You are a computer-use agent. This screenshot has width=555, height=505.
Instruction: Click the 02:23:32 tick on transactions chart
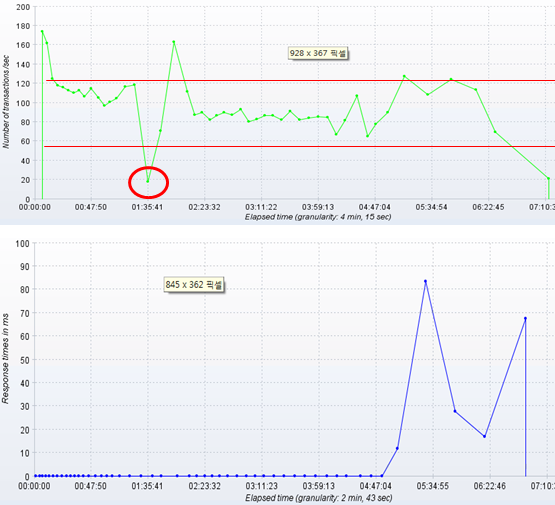[204, 207]
